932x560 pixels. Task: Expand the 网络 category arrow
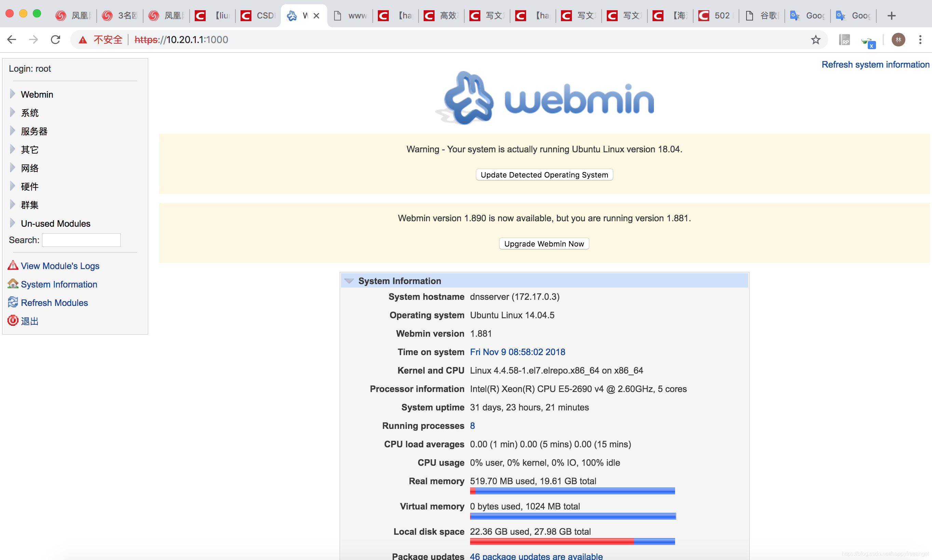coord(12,168)
